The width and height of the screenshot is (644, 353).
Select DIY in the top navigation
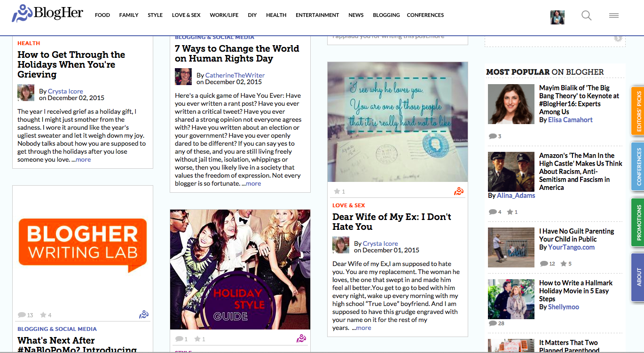click(x=252, y=15)
